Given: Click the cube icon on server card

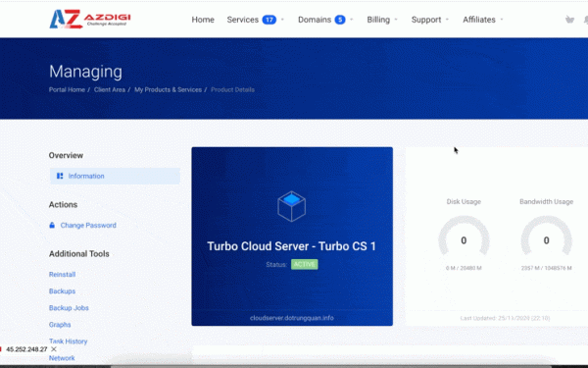Looking at the screenshot, I should [x=292, y=206].
